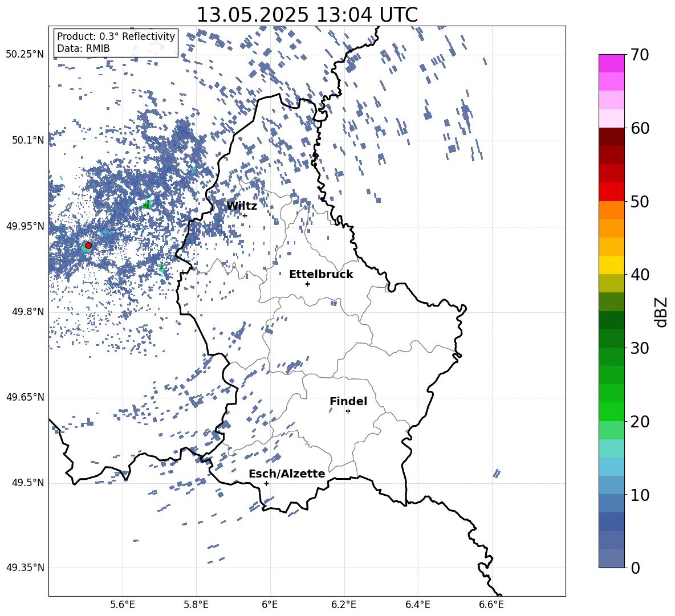Screen dimensions: 675x616
Task: Click the 50.25°N latitude label
Action: 25,55
